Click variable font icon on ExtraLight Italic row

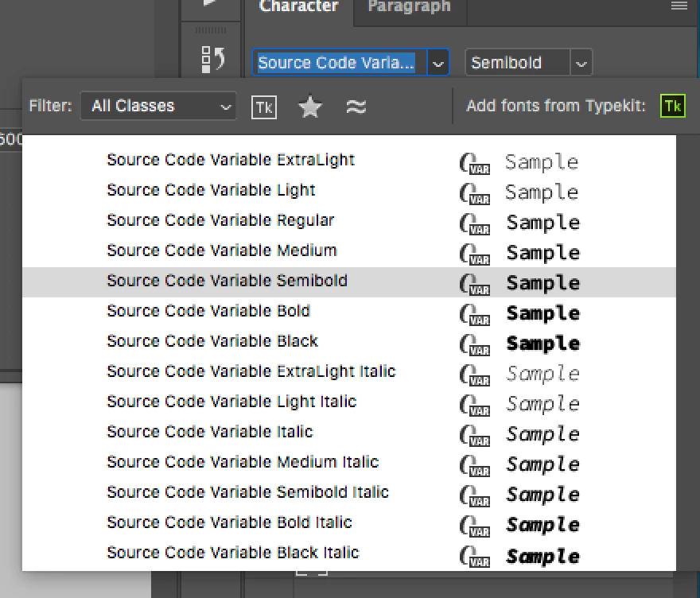pyautogui.click(x=475, y=375)
